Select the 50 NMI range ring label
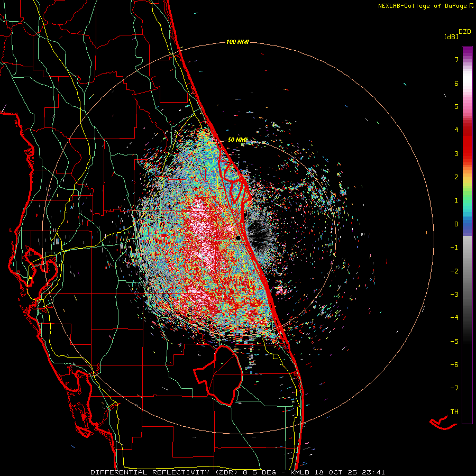476x476 pixels. (237, 140)
